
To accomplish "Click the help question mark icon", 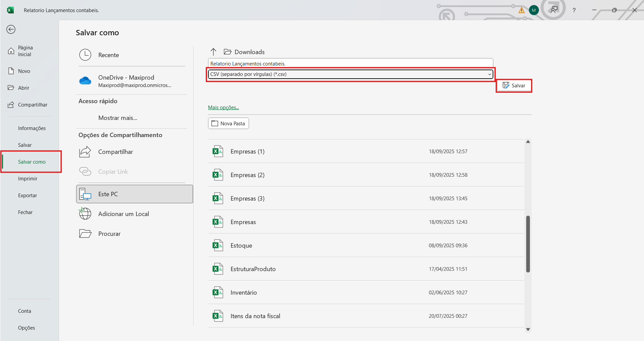I will click(574, 10).
